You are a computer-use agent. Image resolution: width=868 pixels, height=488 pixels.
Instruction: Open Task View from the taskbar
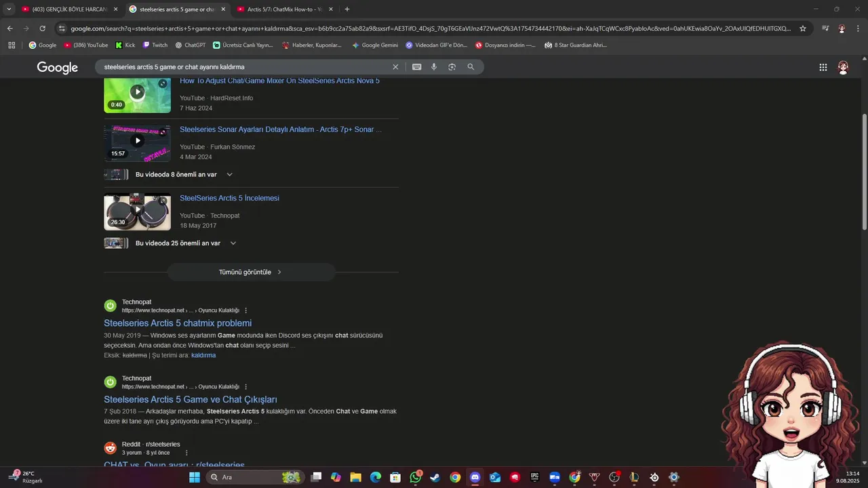point(316,477)
